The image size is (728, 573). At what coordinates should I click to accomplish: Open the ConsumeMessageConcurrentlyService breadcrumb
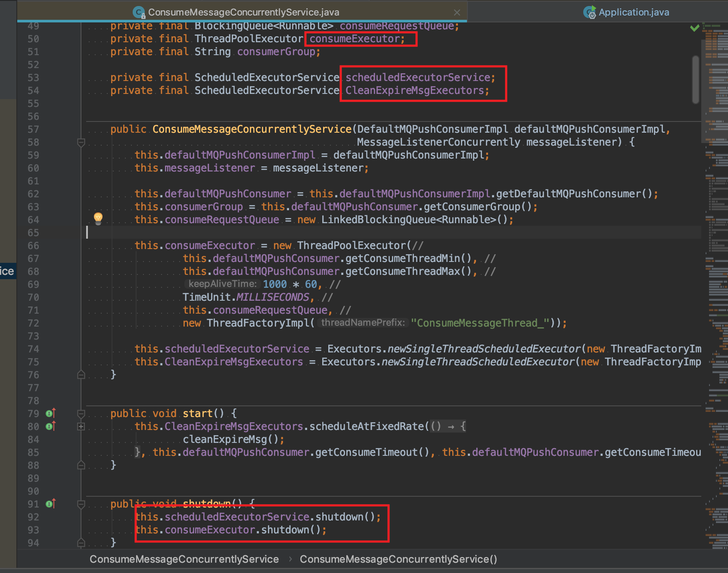[x=184, y=559]
